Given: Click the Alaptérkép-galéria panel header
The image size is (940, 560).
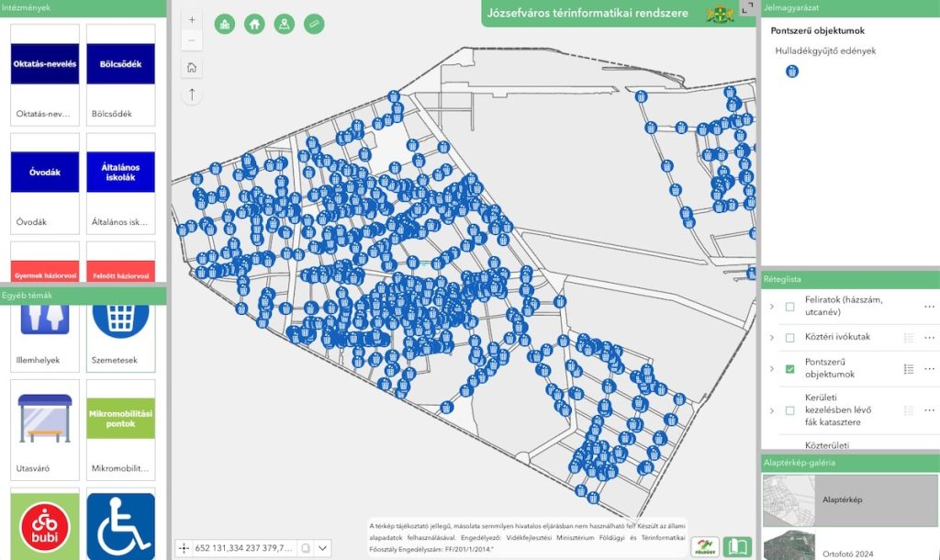Looking at the screenshot, I should [850, 463].
